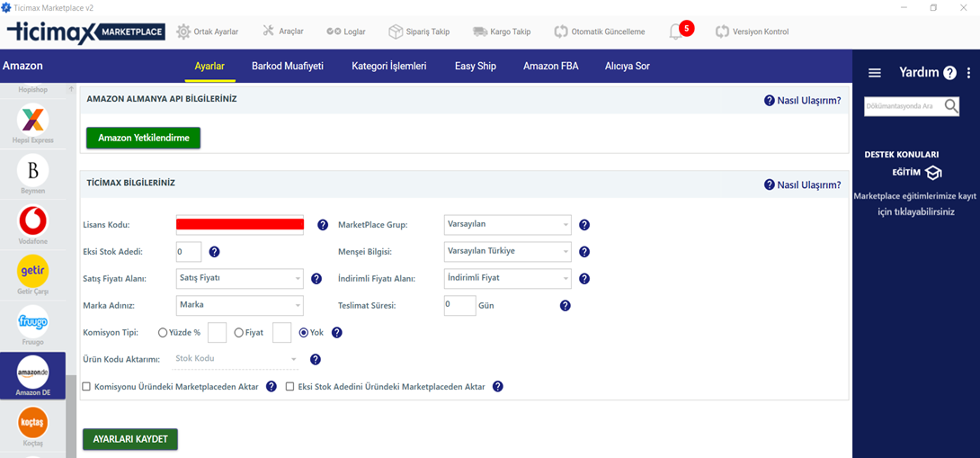Show help for İndirimli Fiyatı Alanı

click(x=584, y=278)
